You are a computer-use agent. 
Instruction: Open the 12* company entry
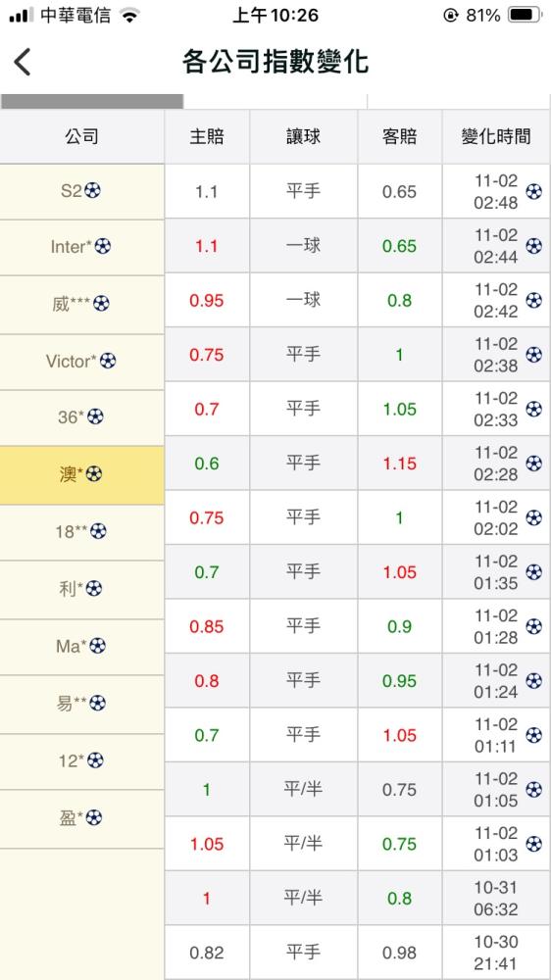pyautogui.click(x=82, y=760)
